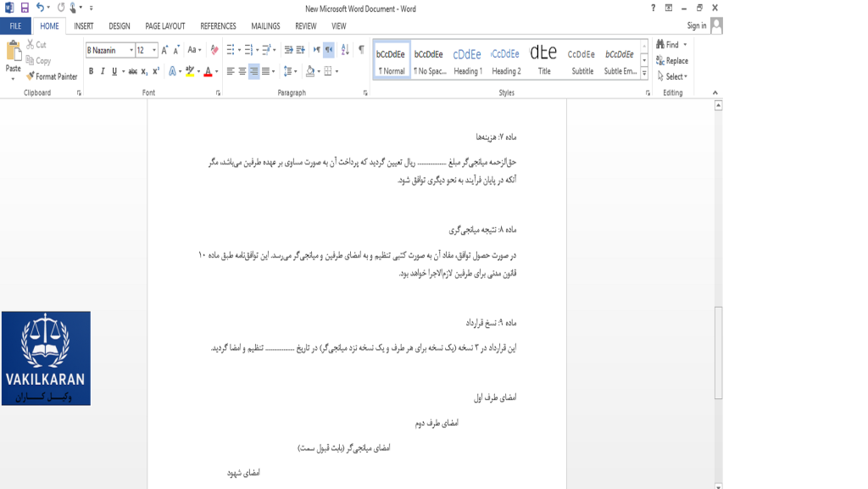Open the text highlight color tool
Image resolution: width=868 pixels, height=489 pixels.
pyautogui.click(x=190, y=69)
